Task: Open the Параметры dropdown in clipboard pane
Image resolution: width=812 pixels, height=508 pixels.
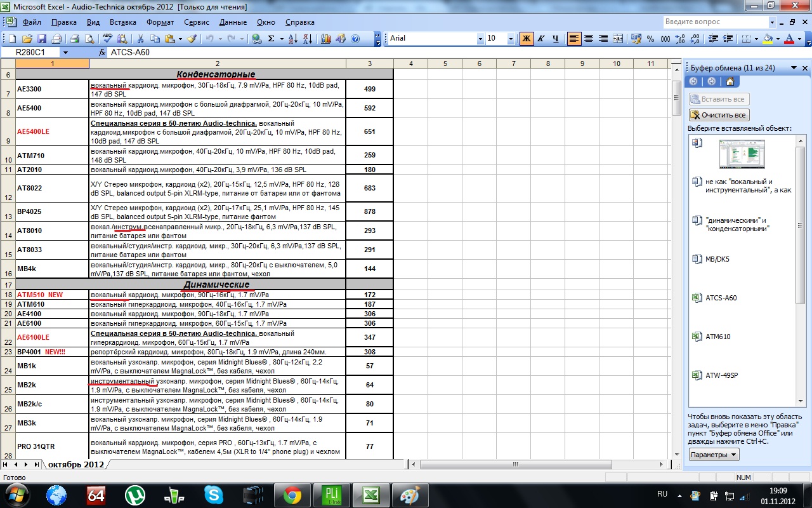Action: point(714,455)
